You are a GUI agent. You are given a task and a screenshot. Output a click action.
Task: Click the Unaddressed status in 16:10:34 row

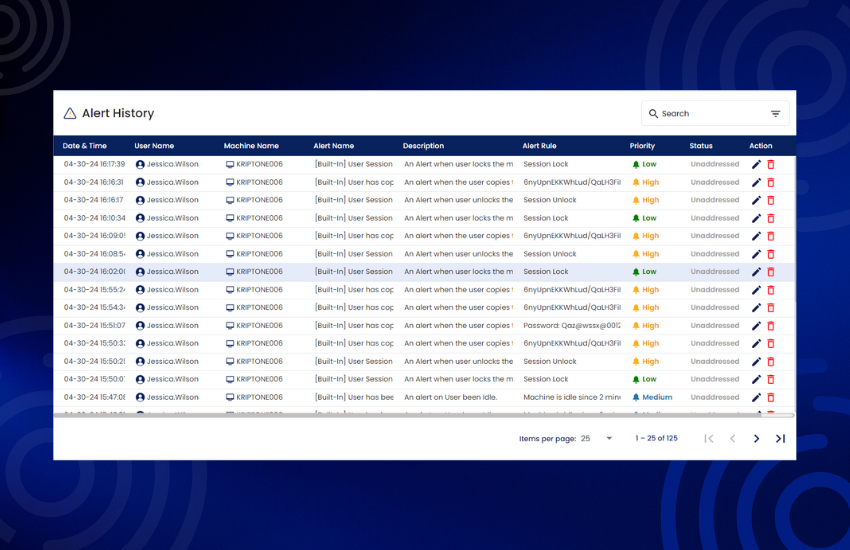pos(714,218)
